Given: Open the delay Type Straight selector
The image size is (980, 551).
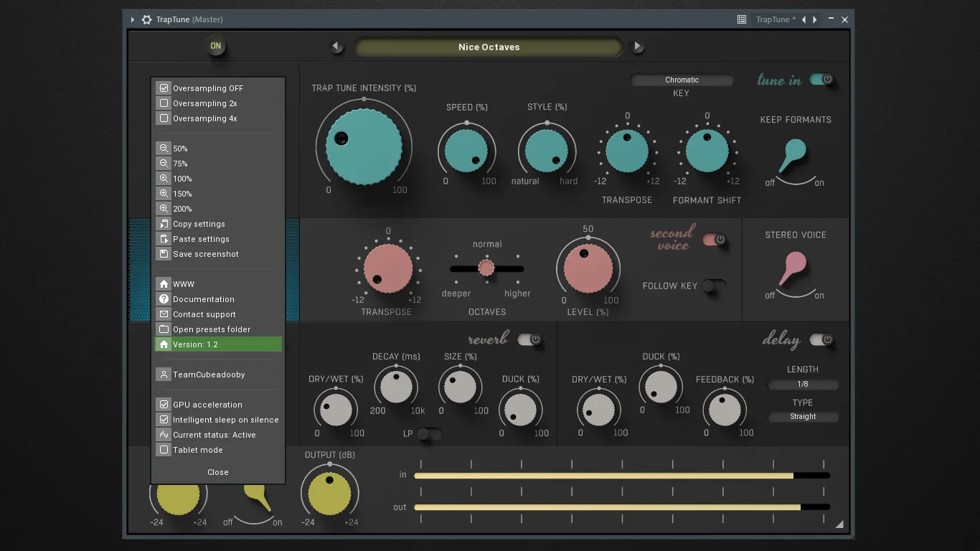Looking at the screenshot, I should [x=803, y=416].
